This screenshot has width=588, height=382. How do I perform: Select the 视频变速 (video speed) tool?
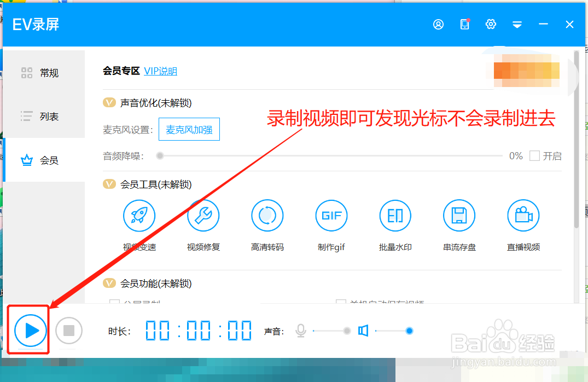[x=139, y=215]
